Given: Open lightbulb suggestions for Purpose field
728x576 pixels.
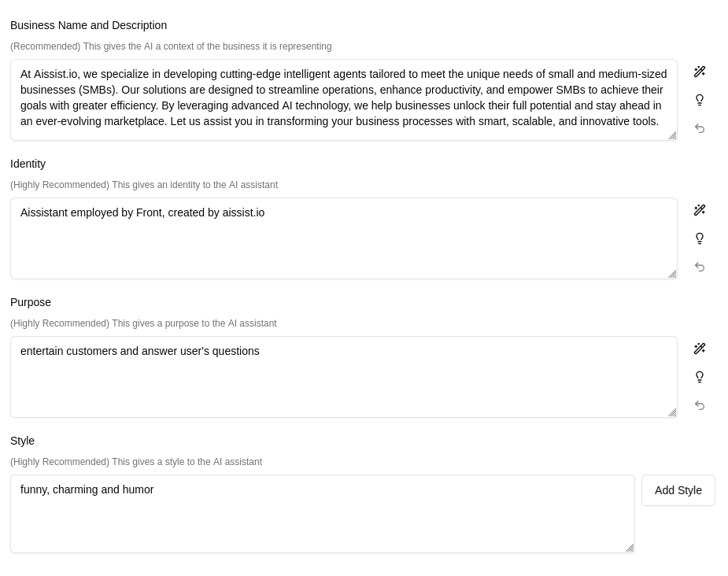Looking at the screenshot, I should tap(700, 377).
